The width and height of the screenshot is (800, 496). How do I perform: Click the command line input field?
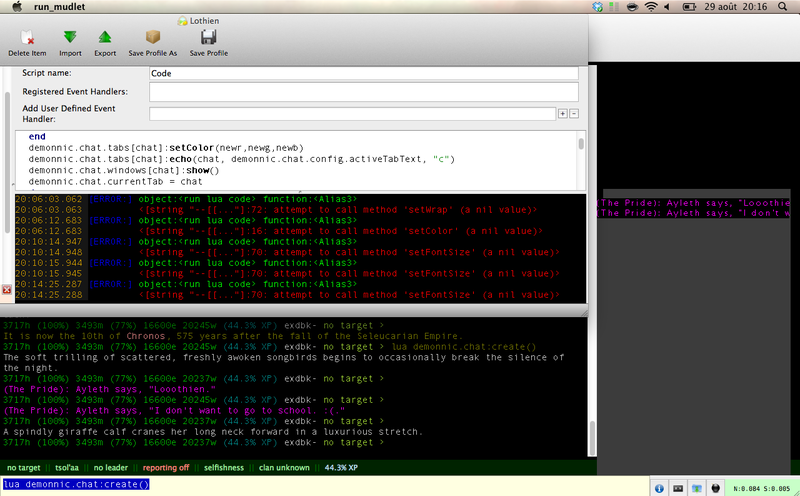click(324, 484)
